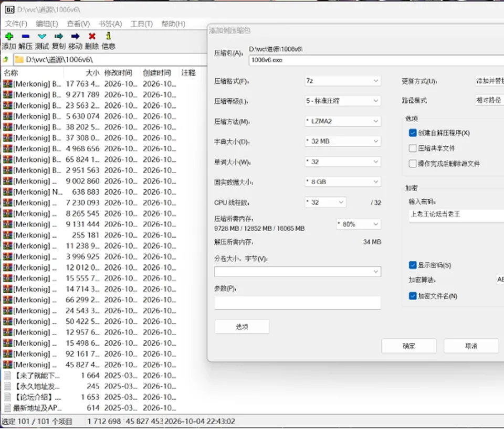Open the 工具(T) menu
The height and width of the screenshot is (429, 504).
[141, 24]
